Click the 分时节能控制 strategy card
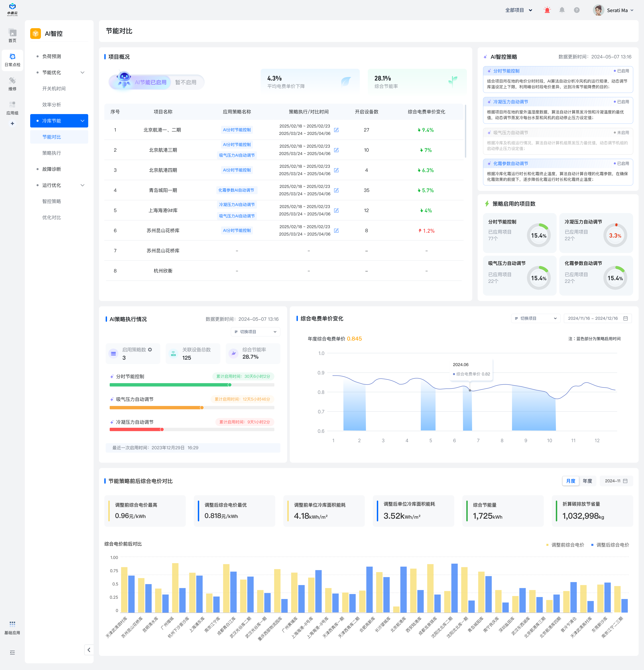Viewport: 644px width, 670px height. (557, 80)
